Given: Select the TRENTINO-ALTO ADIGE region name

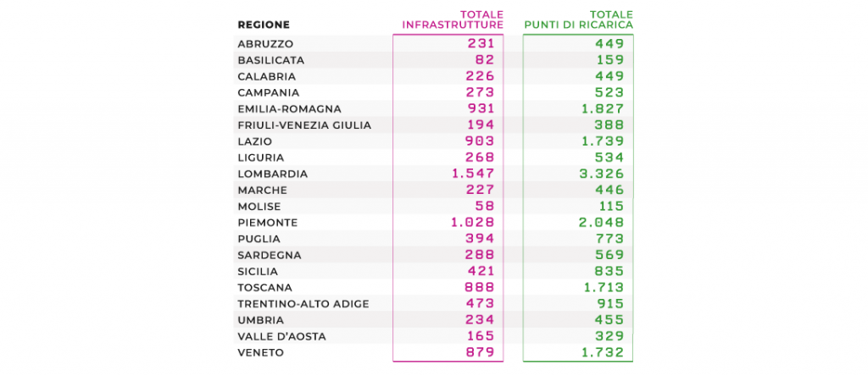Looking at the screenshot, I should (x=303, y=304).
